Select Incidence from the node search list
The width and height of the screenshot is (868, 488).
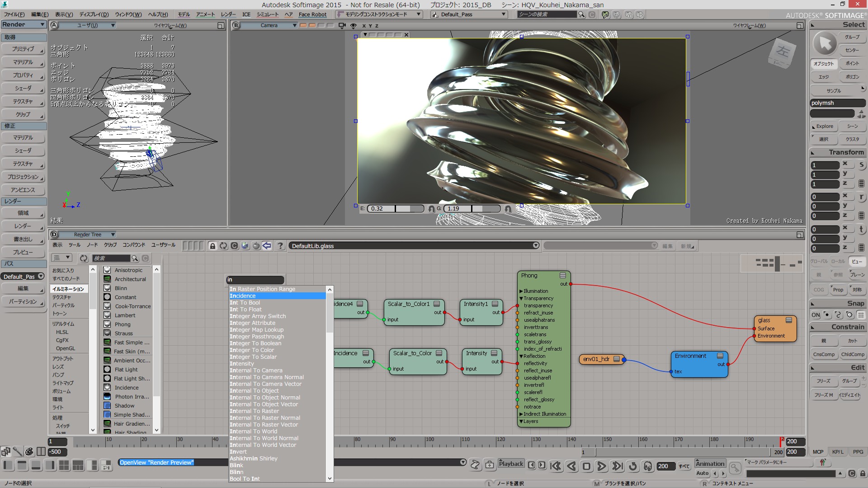(x=243, y=296)
